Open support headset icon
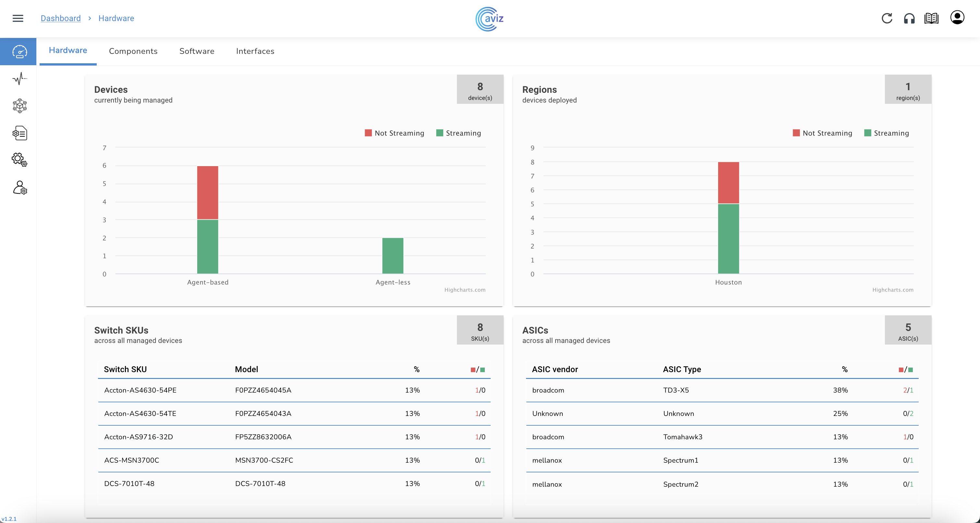This screenshot has height=523, width=980. (909, 18)
